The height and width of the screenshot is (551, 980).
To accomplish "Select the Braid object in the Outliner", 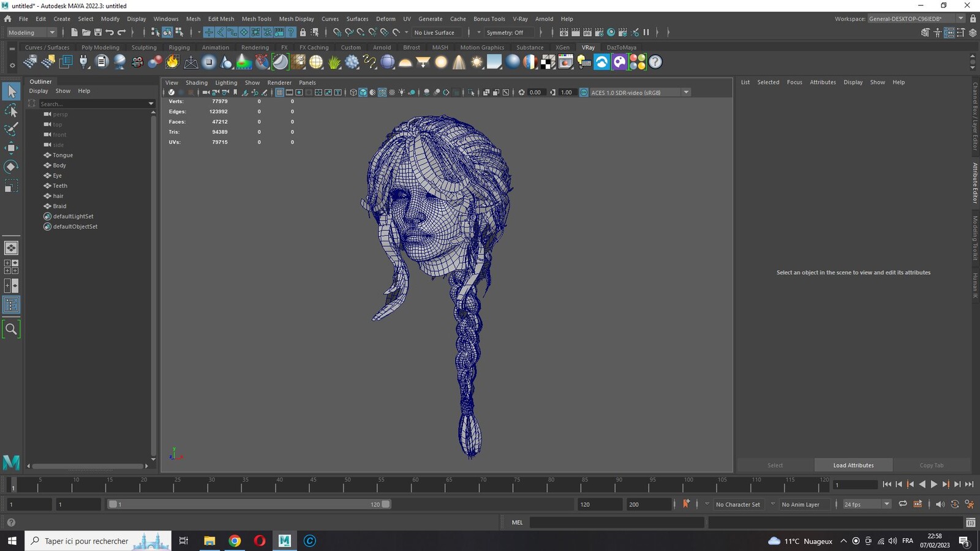I will pos(59,206).
